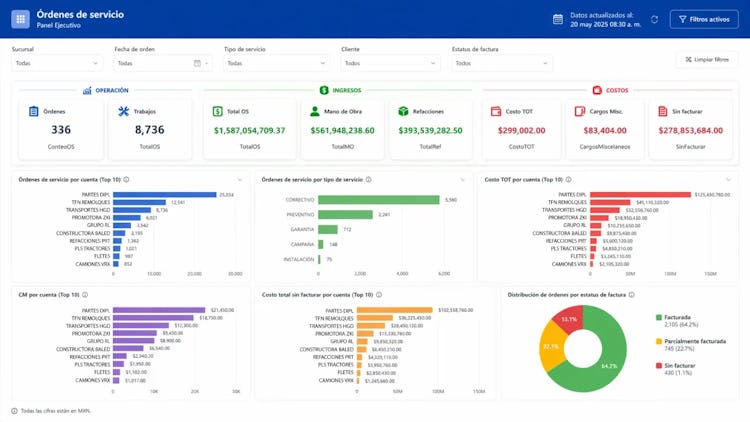Click the $83,404.00 Cargos Misc value
750x422 pixels.
pos(605,131)
